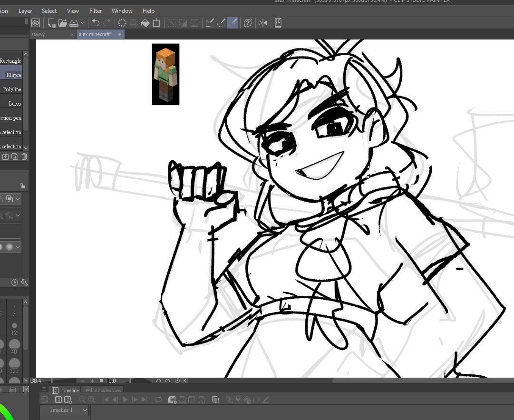Click the zoom in plus button
514x420 pixels.
coord(92,381)
